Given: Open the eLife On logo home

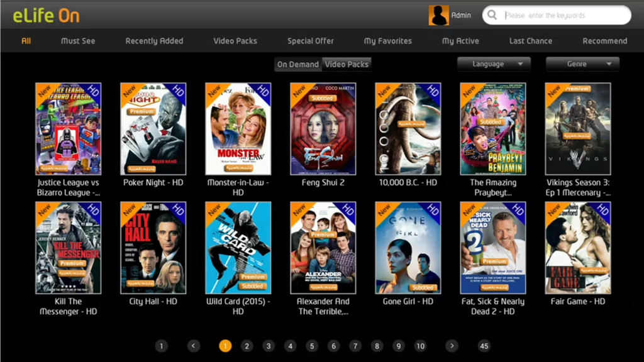Looking at the screenshot, I should pyautogui.click(x=46, y=15).
